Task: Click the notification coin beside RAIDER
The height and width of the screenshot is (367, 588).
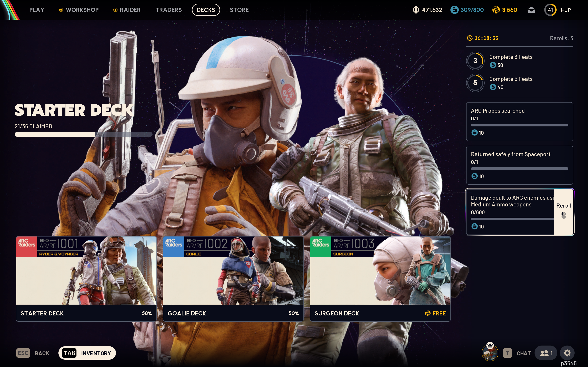Action: [115, 10]
